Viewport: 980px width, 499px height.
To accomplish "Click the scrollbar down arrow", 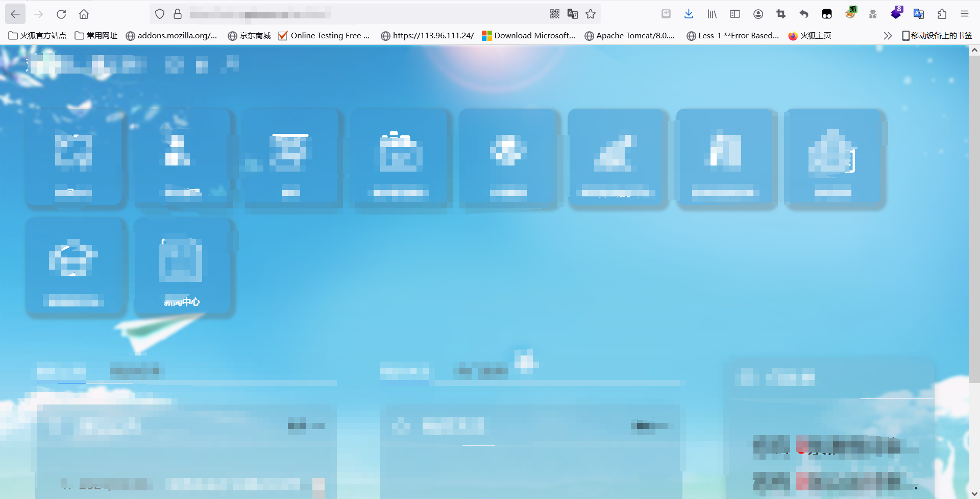I will (974, 494).
